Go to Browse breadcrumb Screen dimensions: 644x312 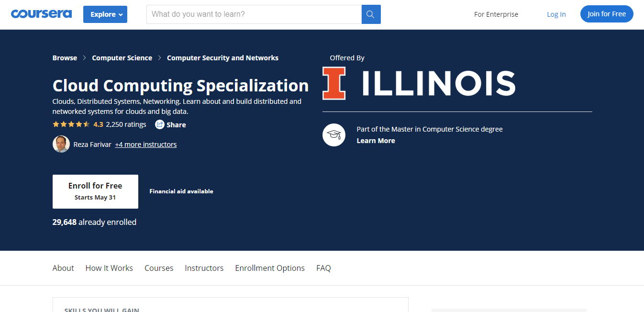pyautogui.click(x=65, y=58)
